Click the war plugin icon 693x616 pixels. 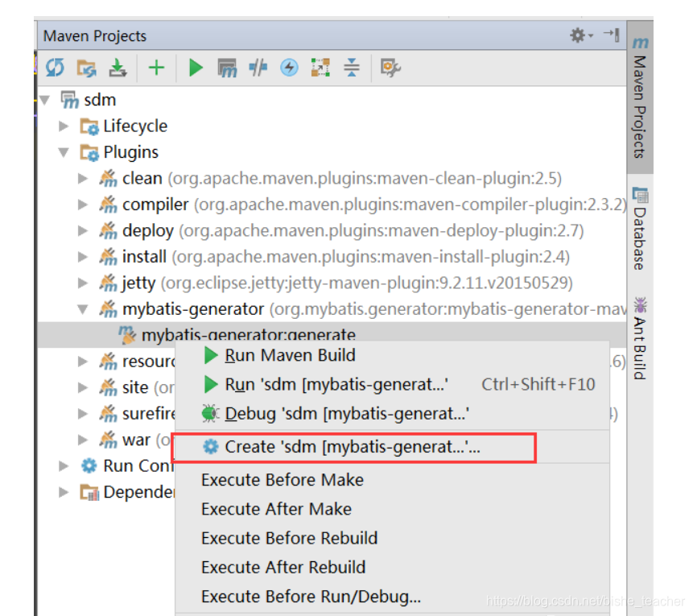coord(109,440)
